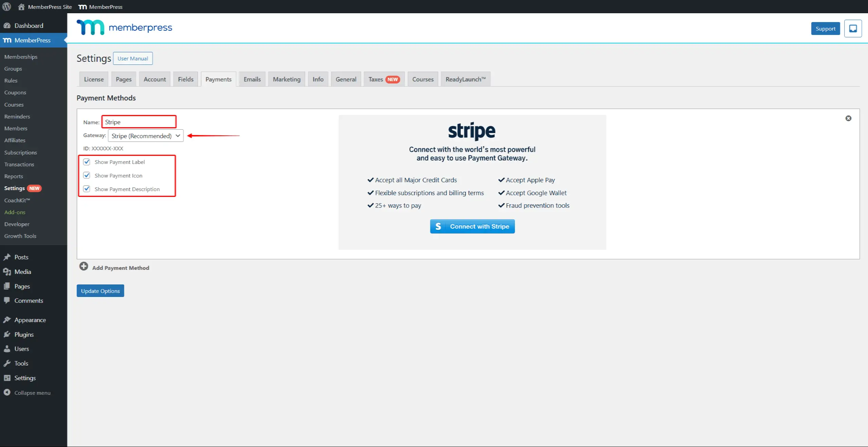This screenshot has height=447, width=868.
Task: Open the inbox notifications icon
Action: pos(853,29)
